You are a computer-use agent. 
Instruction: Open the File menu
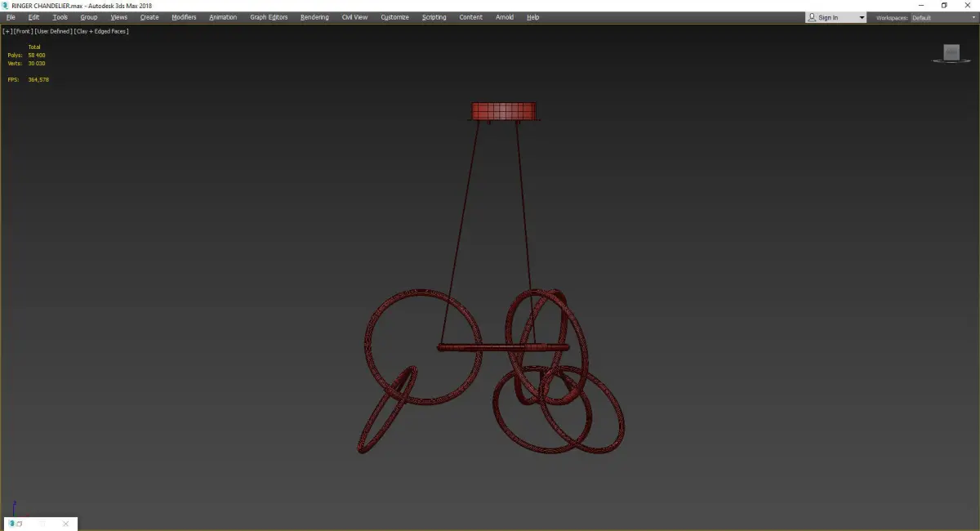pyautogui.click(x=11, y=17)
